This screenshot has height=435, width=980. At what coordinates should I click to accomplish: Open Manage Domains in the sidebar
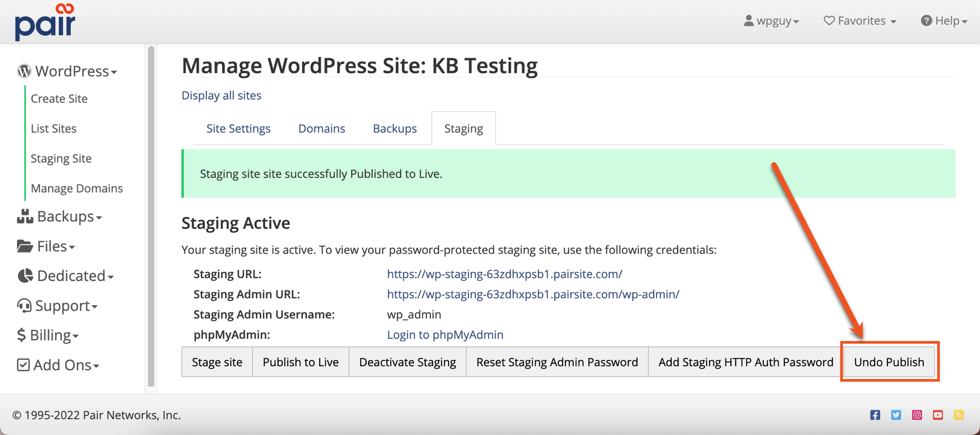point(77,189)
